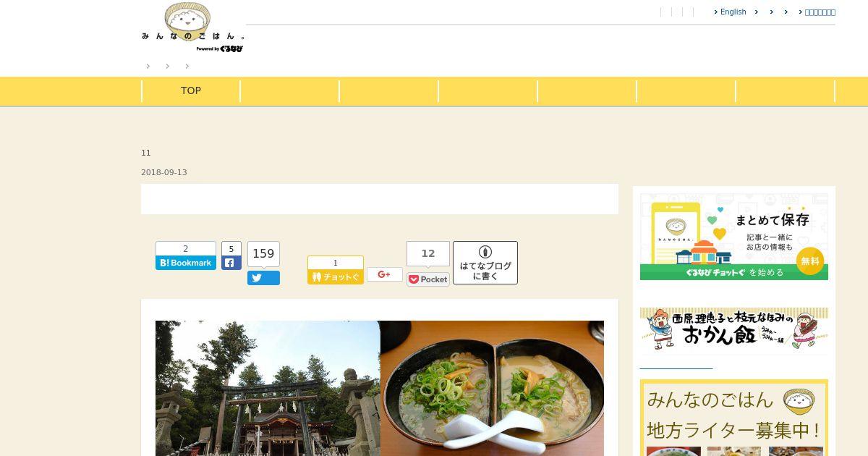
Task: Open the 地方ライター募集中 banner
Action: tap(734, 418)
